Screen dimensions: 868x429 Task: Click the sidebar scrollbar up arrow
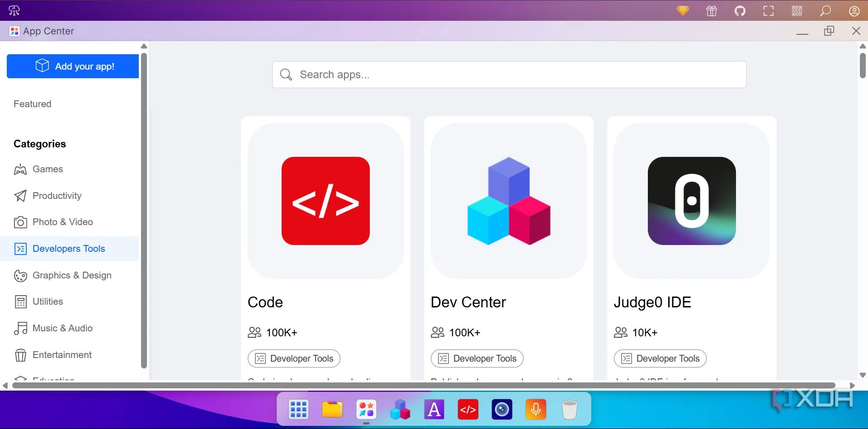coord(144,46)
